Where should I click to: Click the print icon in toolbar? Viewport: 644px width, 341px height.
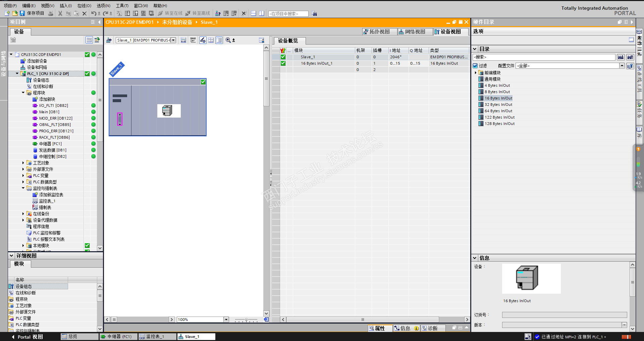51,13
